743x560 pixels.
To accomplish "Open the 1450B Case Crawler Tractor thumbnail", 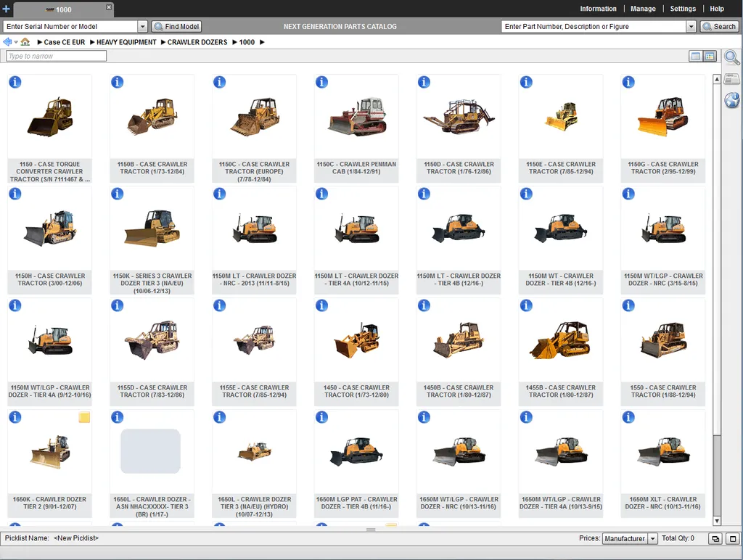I will (x=459, y=339).
